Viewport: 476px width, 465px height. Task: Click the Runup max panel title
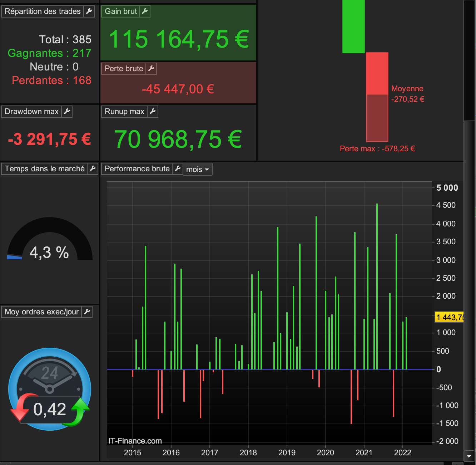point(124,112)
